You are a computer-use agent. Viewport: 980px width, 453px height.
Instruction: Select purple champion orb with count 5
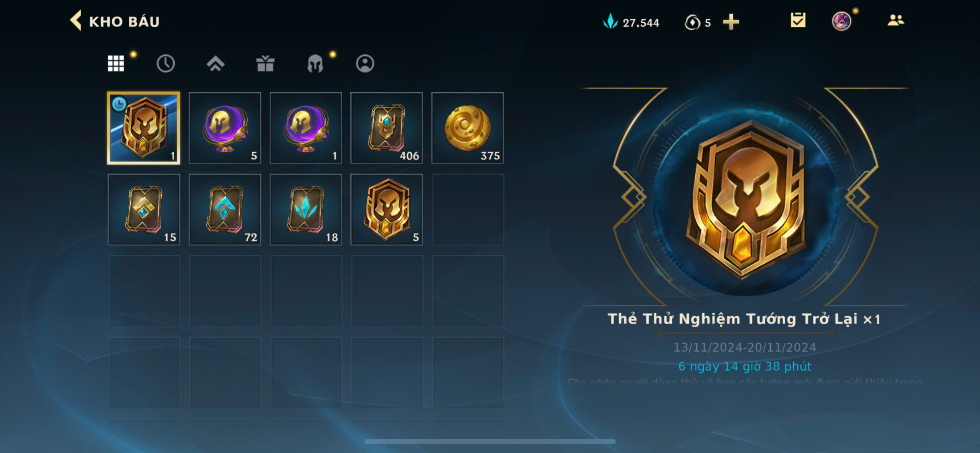point(225,128)
